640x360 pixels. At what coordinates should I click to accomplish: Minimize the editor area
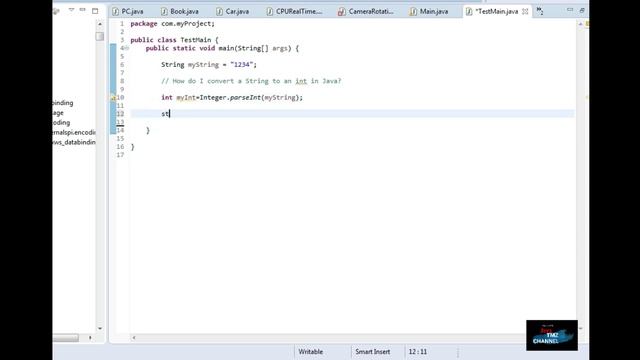click(570, 10)
